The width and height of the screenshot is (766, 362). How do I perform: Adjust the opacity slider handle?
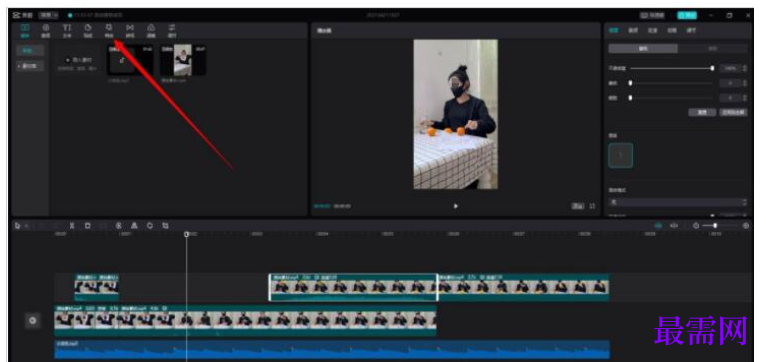712,68
